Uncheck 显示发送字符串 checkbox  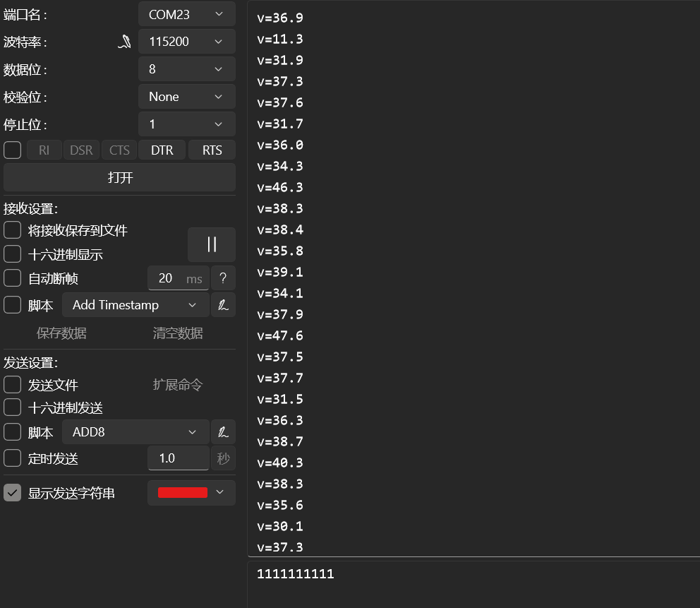13,493
